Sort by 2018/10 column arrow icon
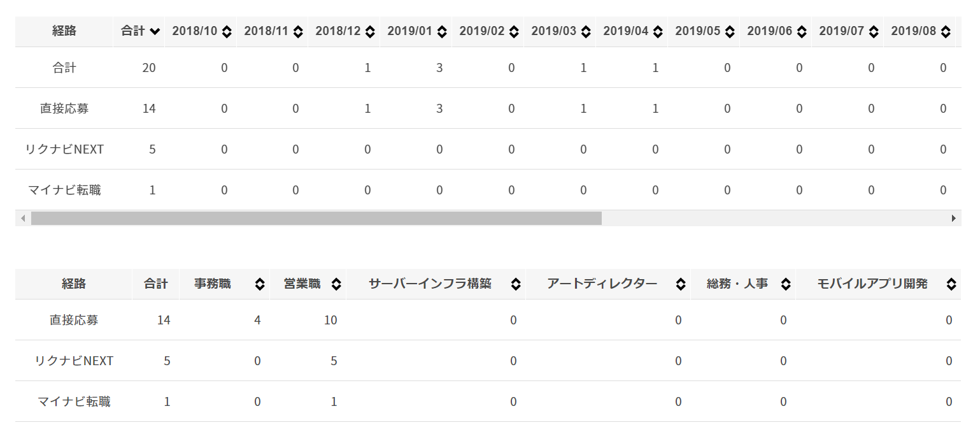This screenshot has height=441, width=980. (227, 31)
